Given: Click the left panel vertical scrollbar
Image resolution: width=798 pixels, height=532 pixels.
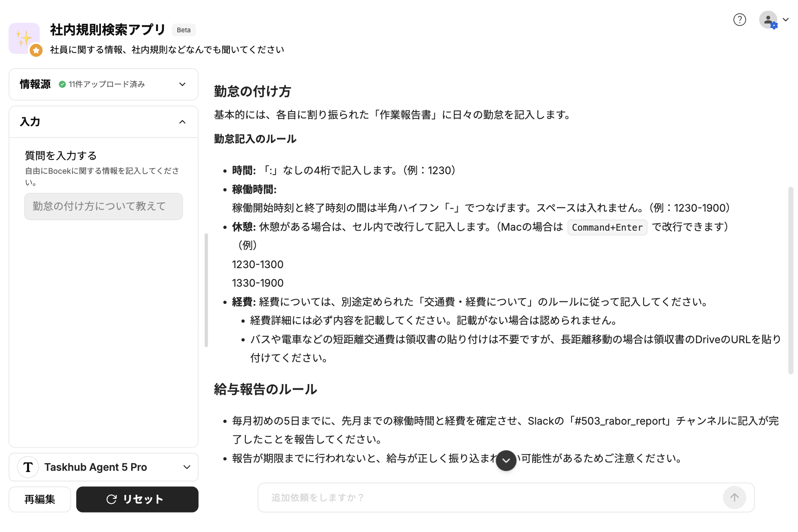Looking at the screenshot, I should tap(206, 290).
